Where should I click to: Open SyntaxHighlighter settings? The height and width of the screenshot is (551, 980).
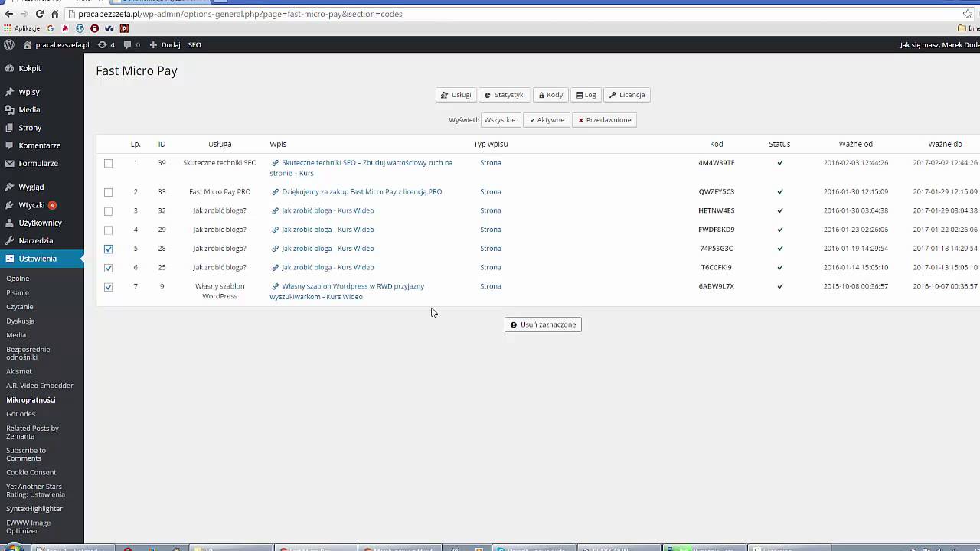point(34,509)
